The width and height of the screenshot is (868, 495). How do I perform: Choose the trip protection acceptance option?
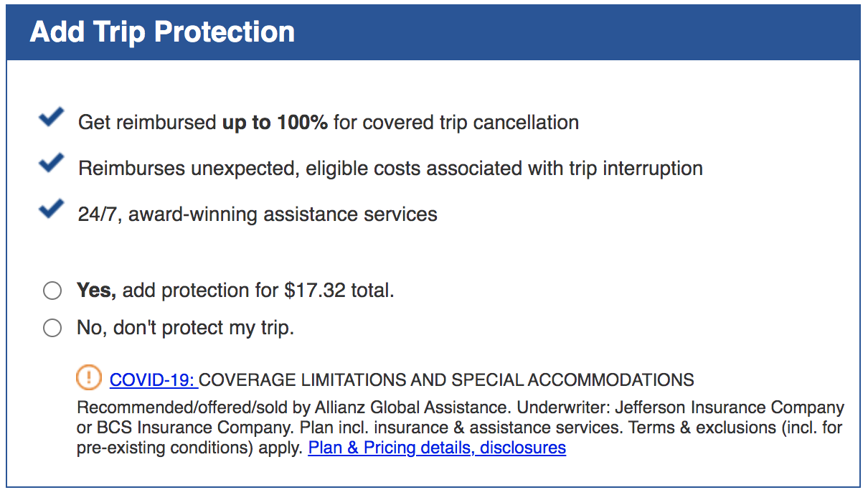point(52,291)
